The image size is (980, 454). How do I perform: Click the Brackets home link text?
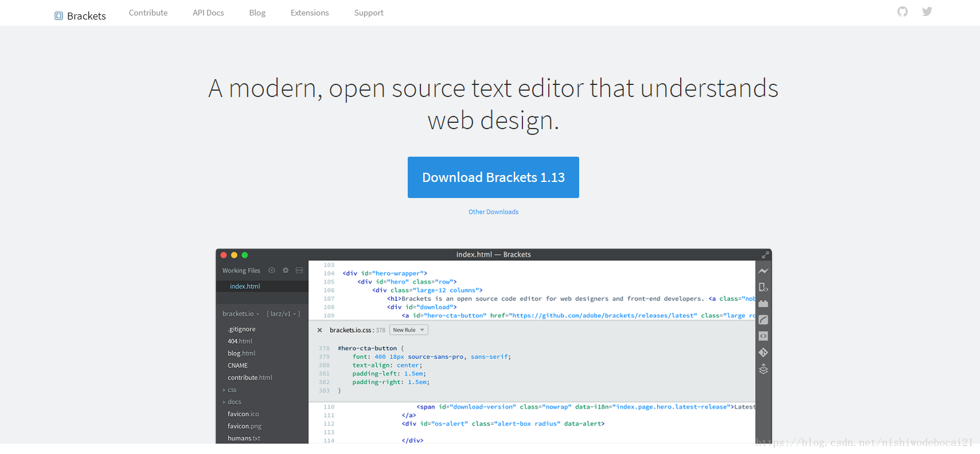point(87,16)
